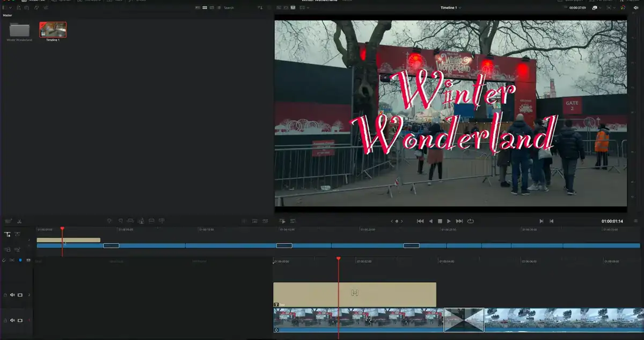Click the Play Reverse button
Screen dimensions: 644x340
[x=430, y=221]
